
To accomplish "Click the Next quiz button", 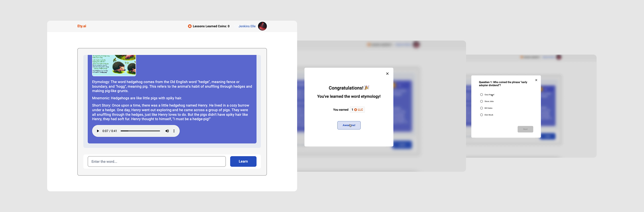I will (525, 129).
